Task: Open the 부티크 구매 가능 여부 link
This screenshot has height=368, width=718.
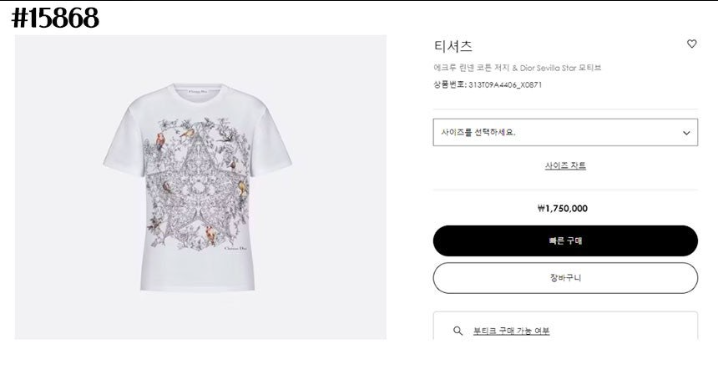Action: point(511,330)
